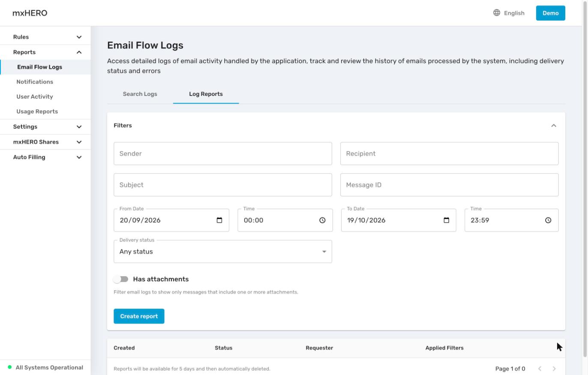Screen dimensions: 588x375
Task: Click the page vertical scrollbar
Action: 585,179
